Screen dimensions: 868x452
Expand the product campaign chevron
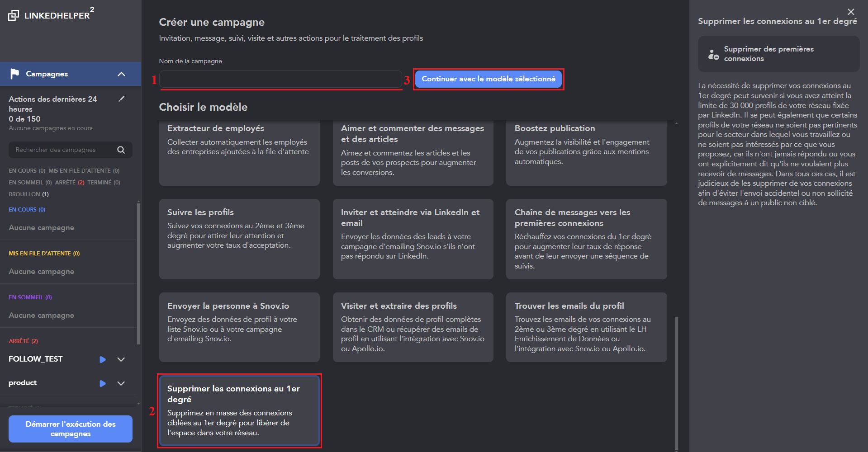point(121,383)
